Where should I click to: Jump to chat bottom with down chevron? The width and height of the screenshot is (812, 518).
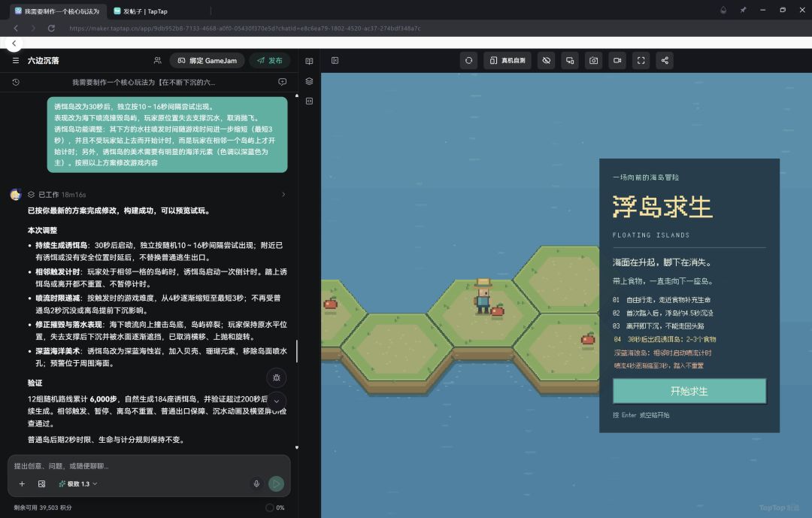(x=277, y=401)
